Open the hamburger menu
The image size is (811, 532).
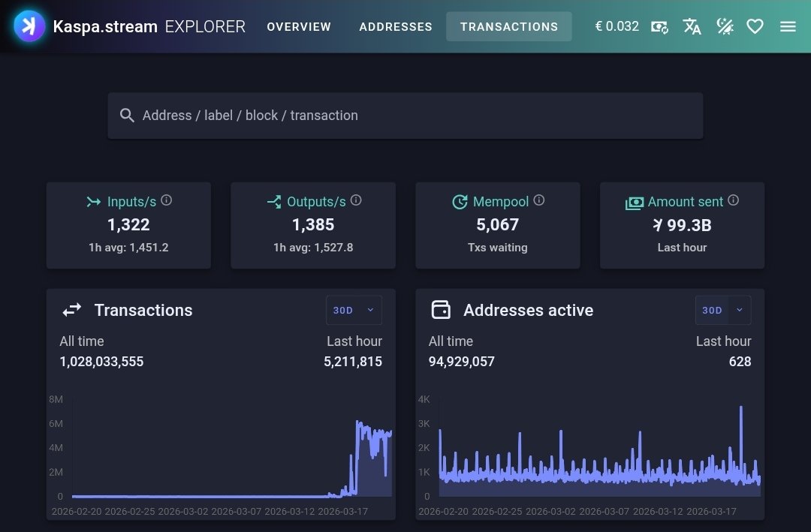pos(788,27)
